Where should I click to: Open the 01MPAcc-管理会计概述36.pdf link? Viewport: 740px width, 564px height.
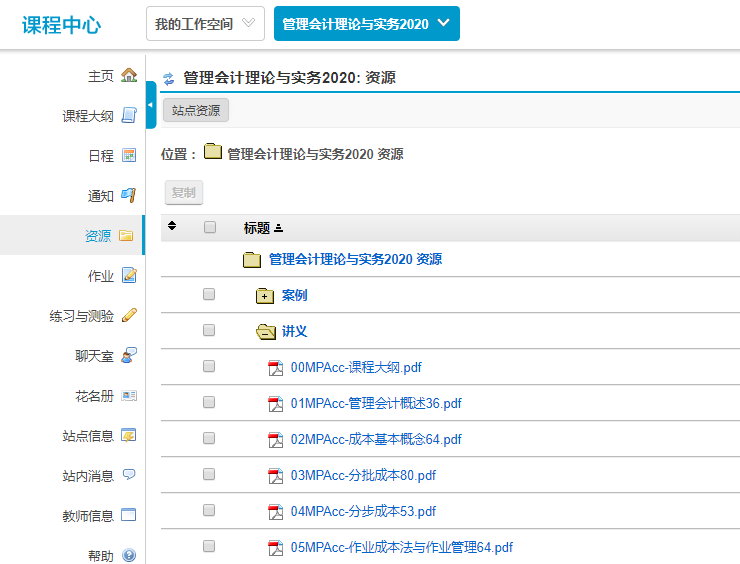(376, 404)
